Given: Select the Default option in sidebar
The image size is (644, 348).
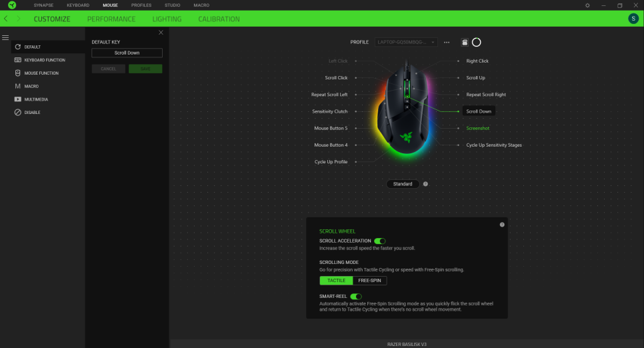Looking at the screenshot, I should [48, 47].
